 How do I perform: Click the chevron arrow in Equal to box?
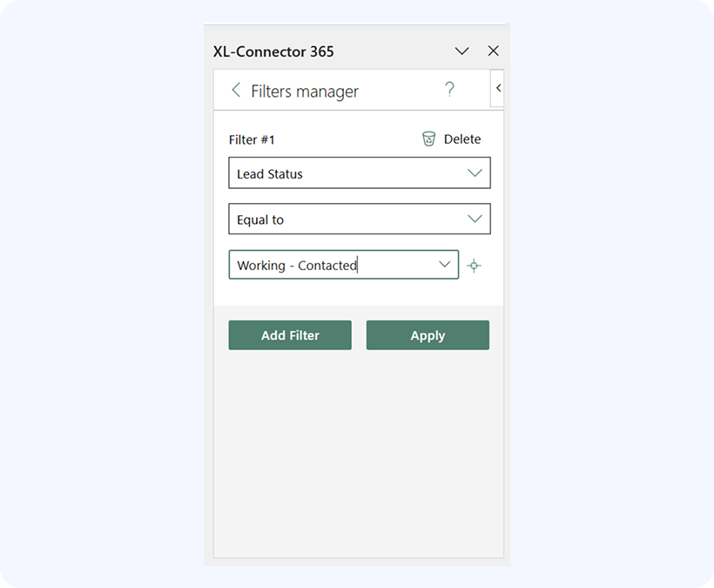475,220
